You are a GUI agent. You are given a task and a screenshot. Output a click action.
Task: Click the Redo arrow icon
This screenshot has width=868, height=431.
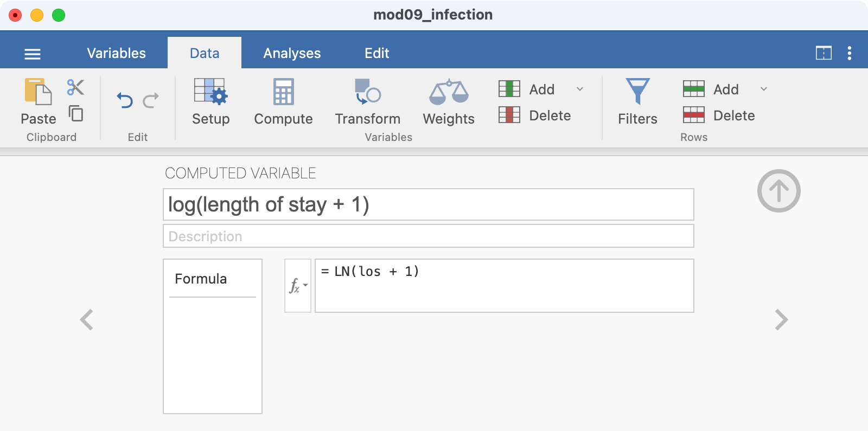click(151, 100)
